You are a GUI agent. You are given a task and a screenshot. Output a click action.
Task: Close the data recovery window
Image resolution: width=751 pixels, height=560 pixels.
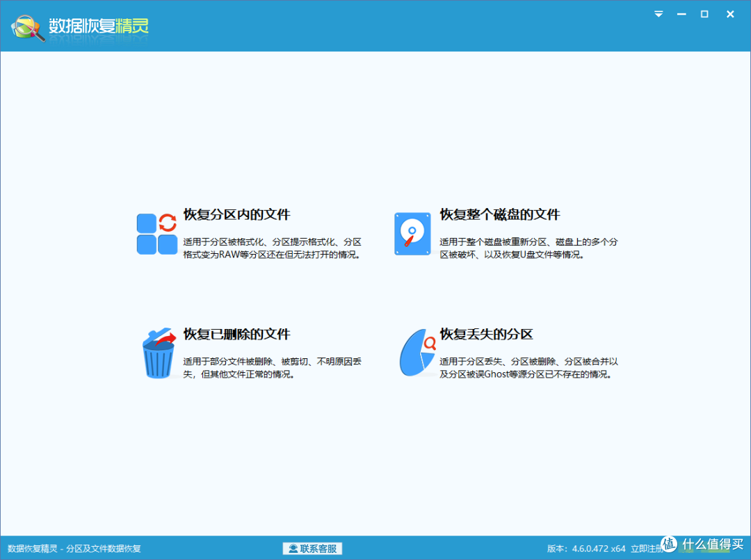click(x=730, y=15)
